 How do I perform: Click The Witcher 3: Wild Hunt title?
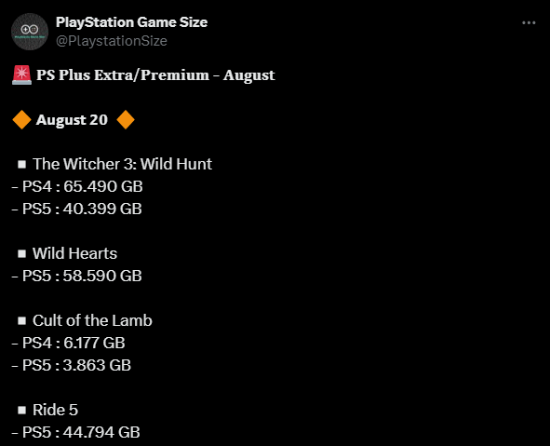[x=122, y=164]
